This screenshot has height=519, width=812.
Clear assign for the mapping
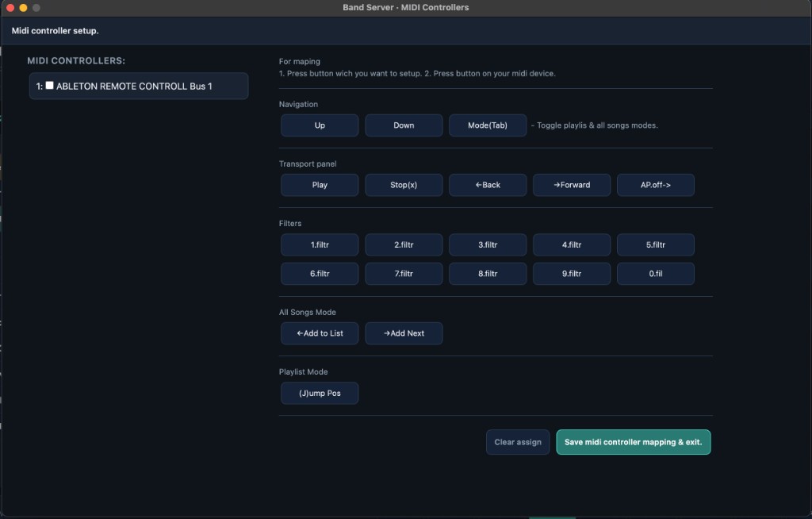coord(517,442)
